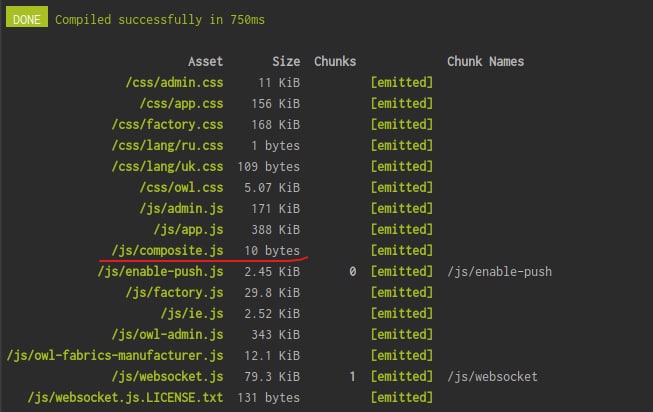Select the /js/factory.js asset path
This screenshot has width=653, height=412.
(174, 292)
